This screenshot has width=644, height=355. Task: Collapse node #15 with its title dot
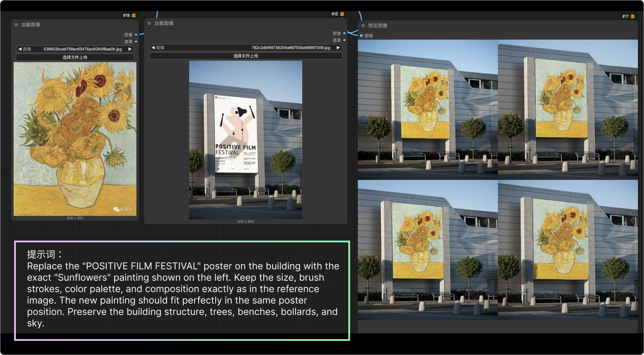coord(149,24)
